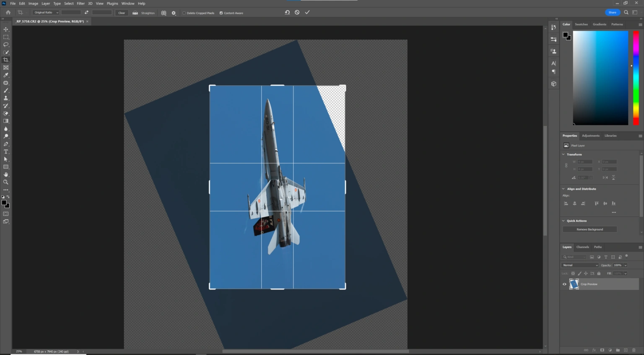Open the Filter menu
The image size is (644, 355).
pos(80,3)
